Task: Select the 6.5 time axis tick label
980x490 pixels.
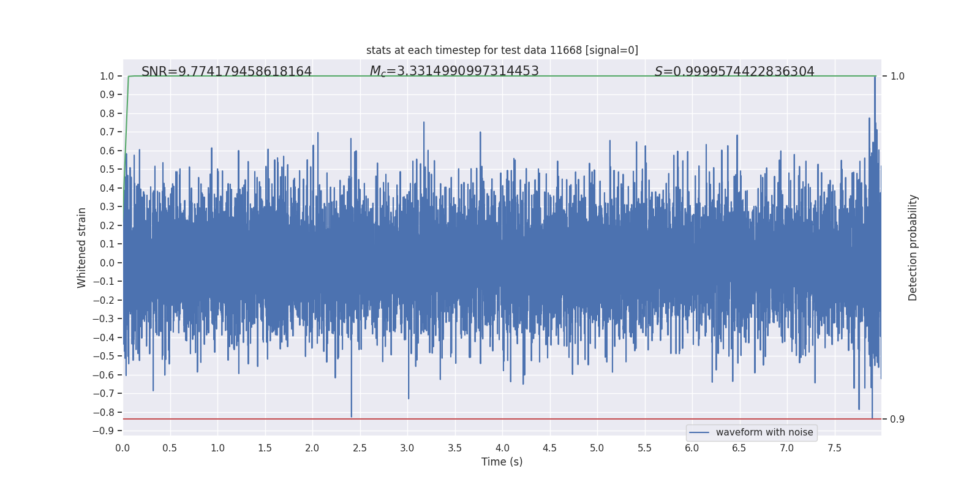Action: (739, 448)
